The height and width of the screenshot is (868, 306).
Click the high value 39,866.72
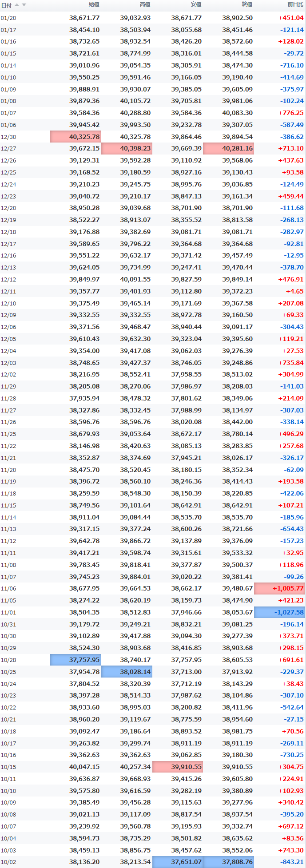pos(135,541)
